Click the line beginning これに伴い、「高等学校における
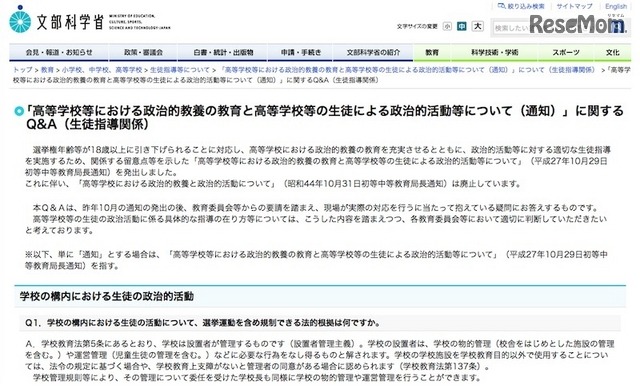640x389 pixels. tap(273, 184)
